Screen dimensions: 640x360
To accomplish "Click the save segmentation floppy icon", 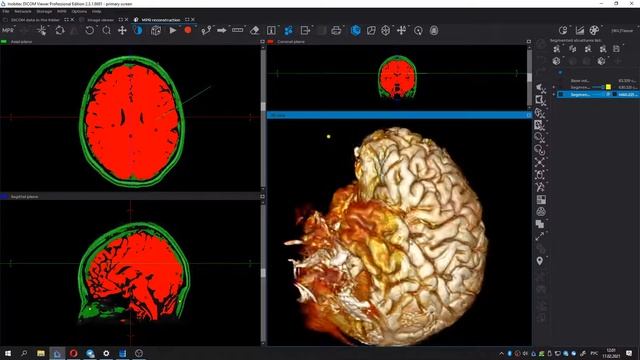I will (616, 49).
